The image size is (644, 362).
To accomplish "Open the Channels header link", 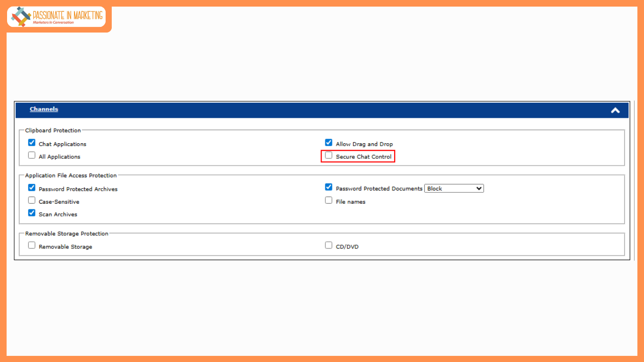I will tap(44, 109).
